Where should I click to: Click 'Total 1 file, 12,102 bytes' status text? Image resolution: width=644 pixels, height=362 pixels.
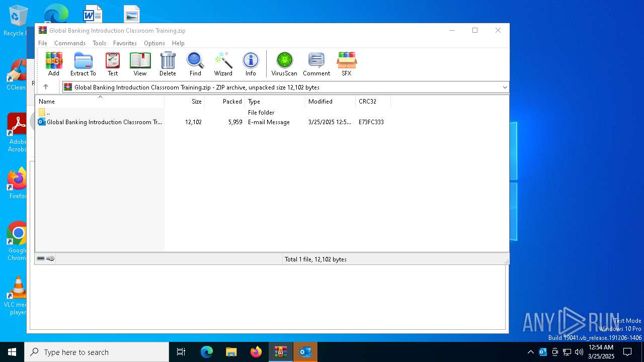(x=315, y=259)
